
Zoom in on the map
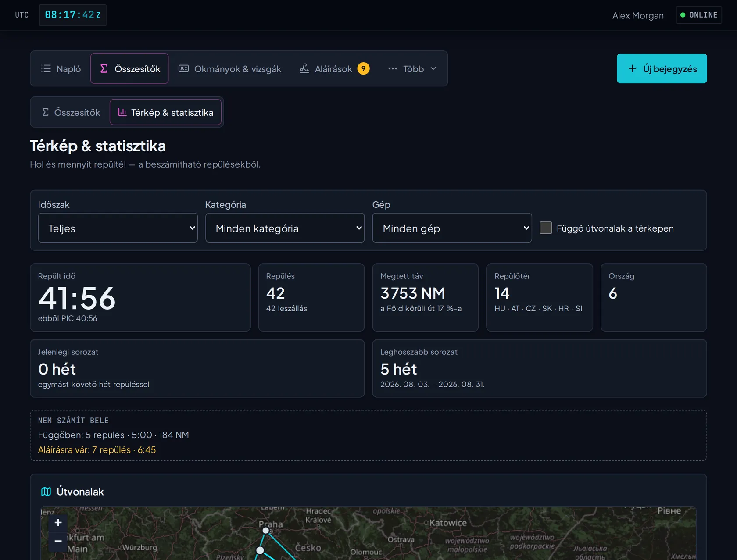pyautogui.click(x=58, y=522)
